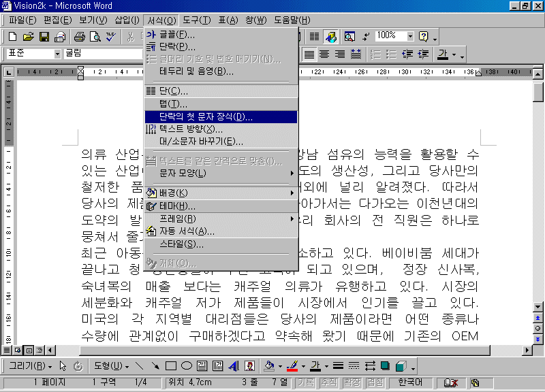Open the 도형(U) AutoShapes dropdown
The height and width of the screenshot is (392, 545).
[x=111, y=366]
